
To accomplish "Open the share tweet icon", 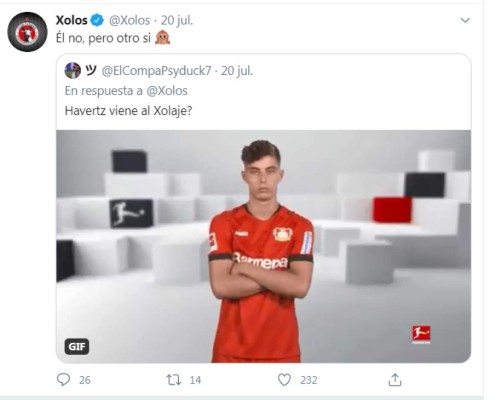I will point(395,379).
